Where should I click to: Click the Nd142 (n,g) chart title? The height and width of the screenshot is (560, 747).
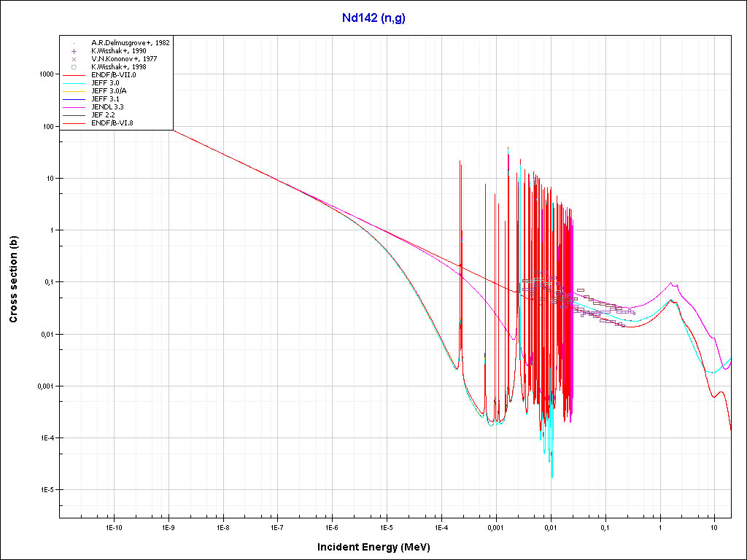(x=373, y=18)
